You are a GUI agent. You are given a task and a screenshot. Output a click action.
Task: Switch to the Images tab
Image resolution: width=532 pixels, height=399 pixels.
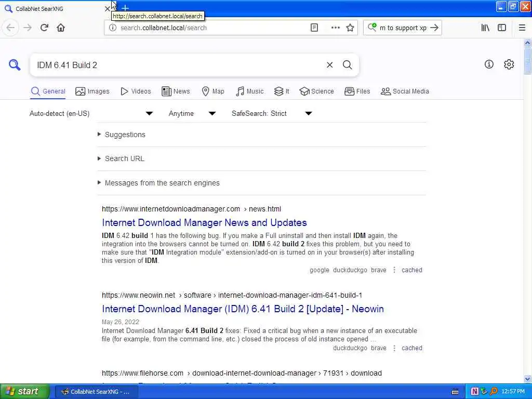tap(92, 91)
